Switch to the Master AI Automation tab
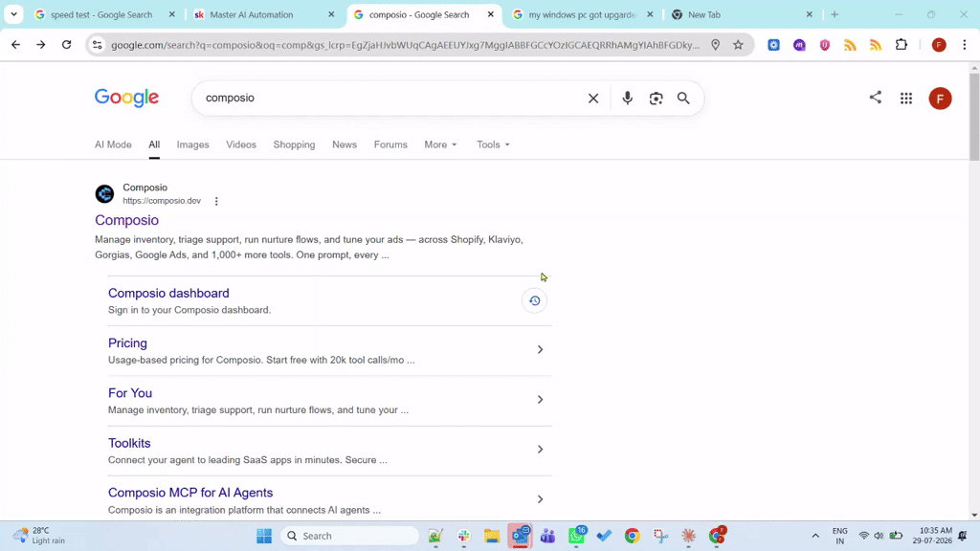This screenshot has width=980, height=551. click(252, 14)
